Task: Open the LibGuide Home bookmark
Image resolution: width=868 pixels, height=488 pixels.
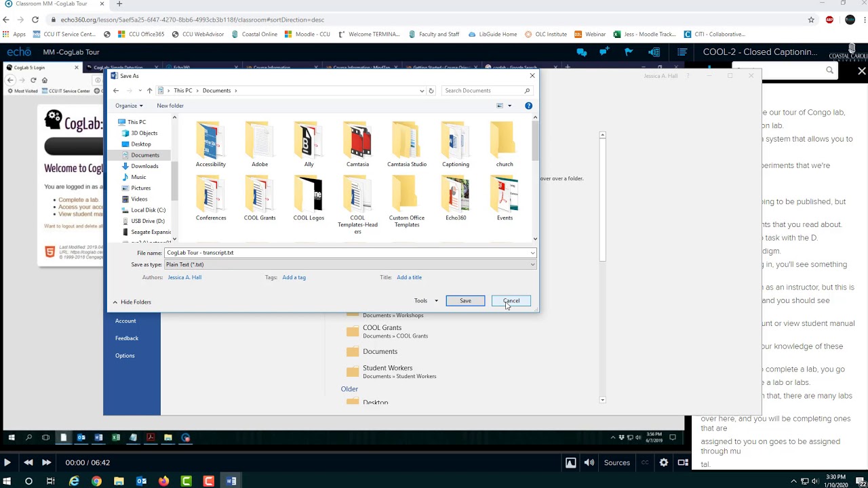Action: tap(493, 34)
